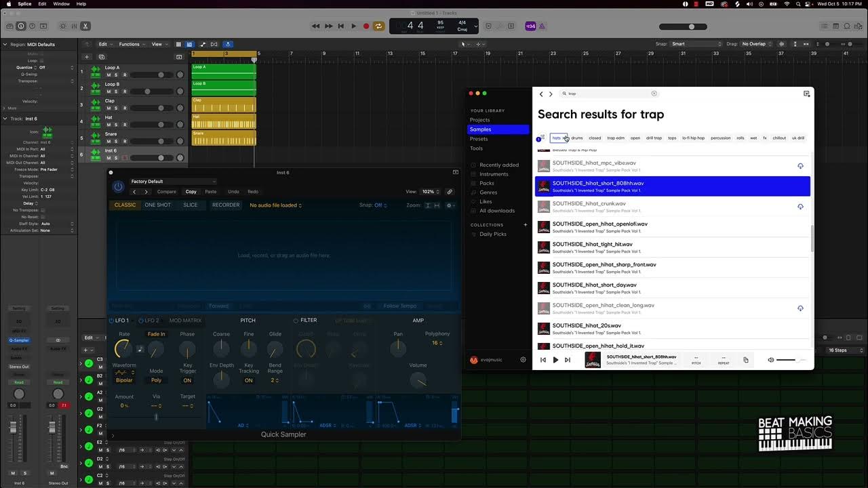Collapse the Track Inst 6 inspector section
Screen dimensions: 868x488
pos(5,119)
